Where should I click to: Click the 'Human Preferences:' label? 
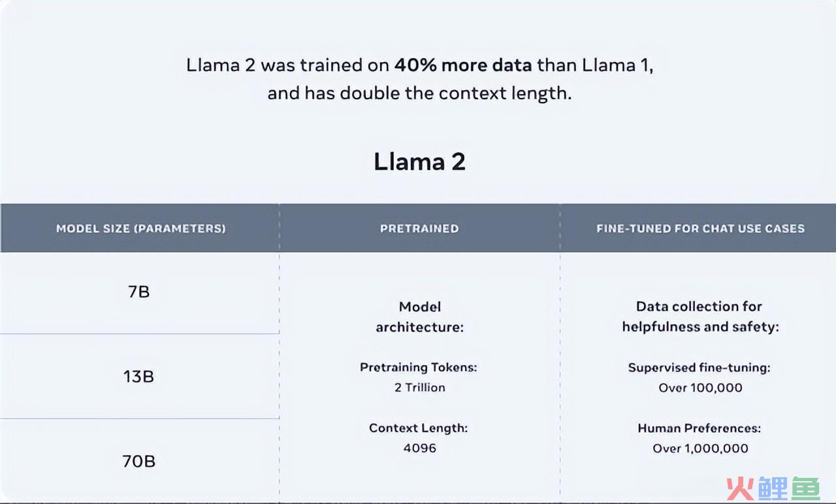click(x=699, y=428)
